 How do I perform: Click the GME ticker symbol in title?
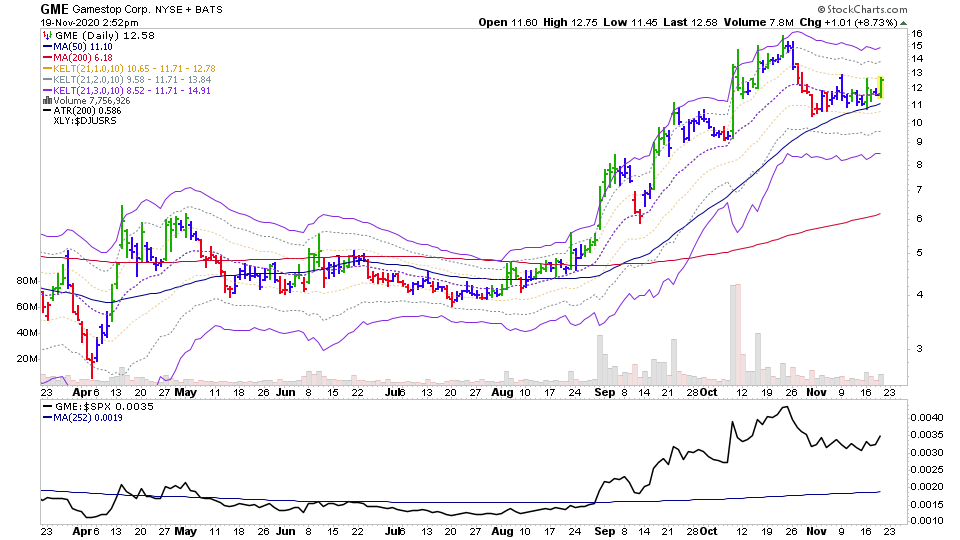[x=54, y=9]
